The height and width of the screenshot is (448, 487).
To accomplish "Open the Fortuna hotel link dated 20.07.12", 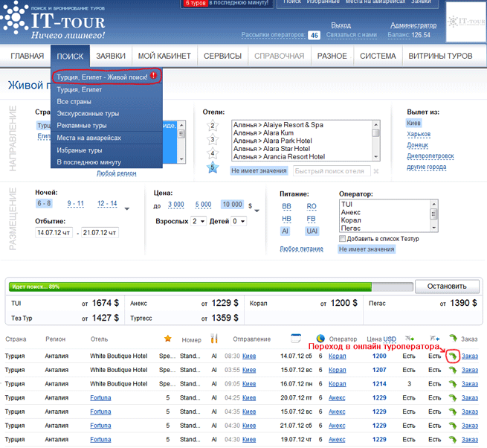I will point(100,397).
